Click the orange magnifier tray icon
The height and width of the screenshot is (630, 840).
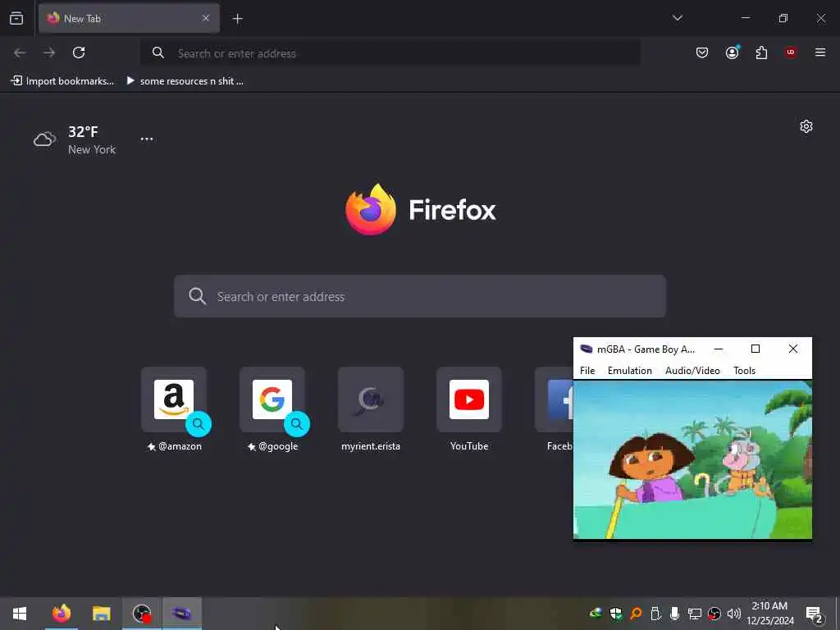[x=636, y=614]
